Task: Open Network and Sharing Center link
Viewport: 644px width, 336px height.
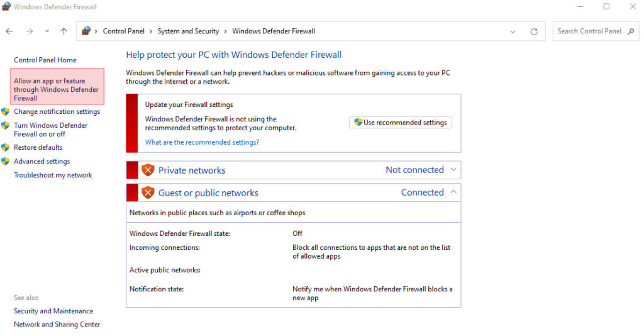Action: coord(57,324)
